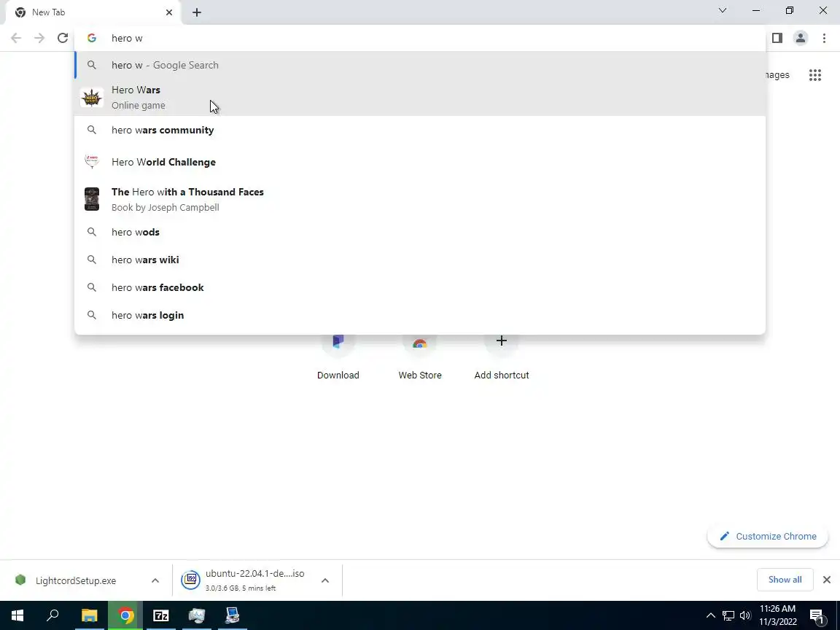Open File Explorer from taskbar

[x=90, y=615]
